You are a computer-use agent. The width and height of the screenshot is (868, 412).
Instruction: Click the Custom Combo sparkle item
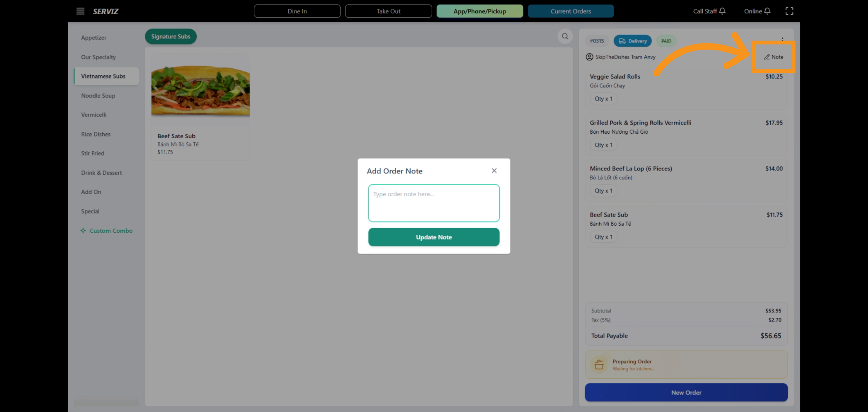pyautogui.click(x=106, y=231)
